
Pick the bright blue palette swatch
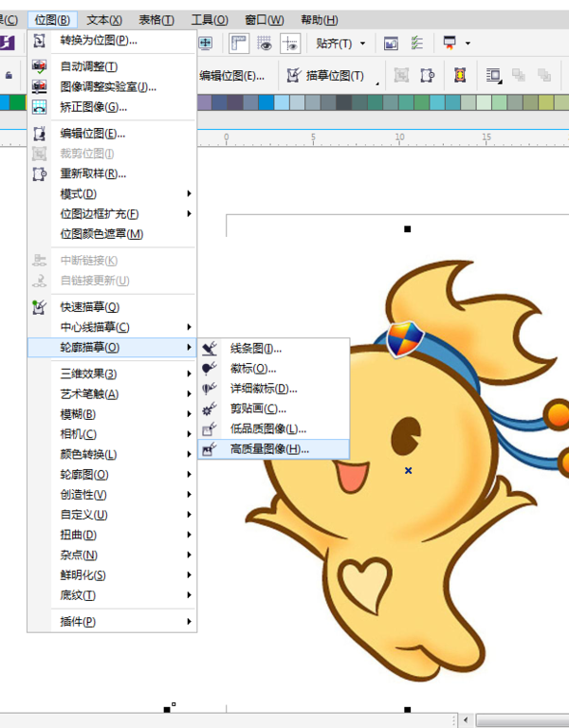[266, 102]
